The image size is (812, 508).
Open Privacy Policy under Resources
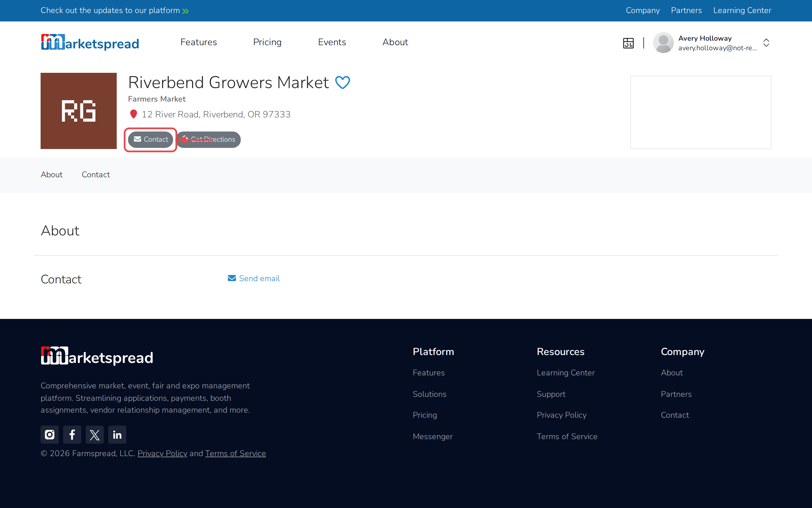click(561, 415)
